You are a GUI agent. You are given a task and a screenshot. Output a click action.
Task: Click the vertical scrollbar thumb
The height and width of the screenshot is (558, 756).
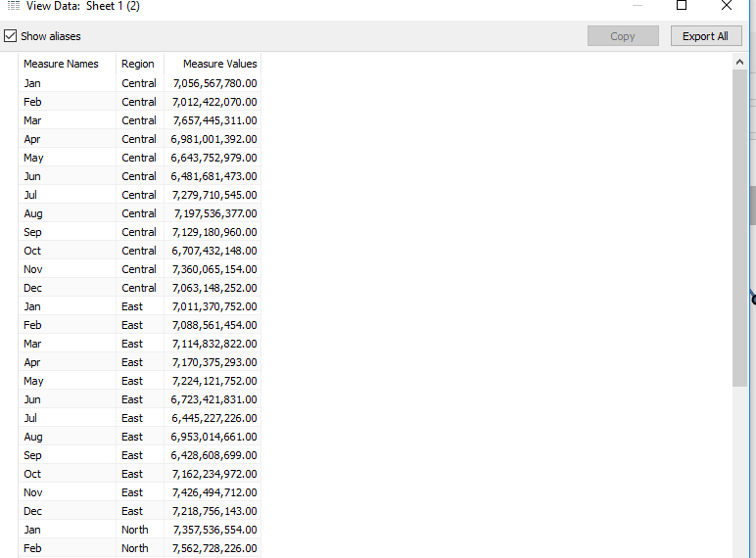[739, 227]
